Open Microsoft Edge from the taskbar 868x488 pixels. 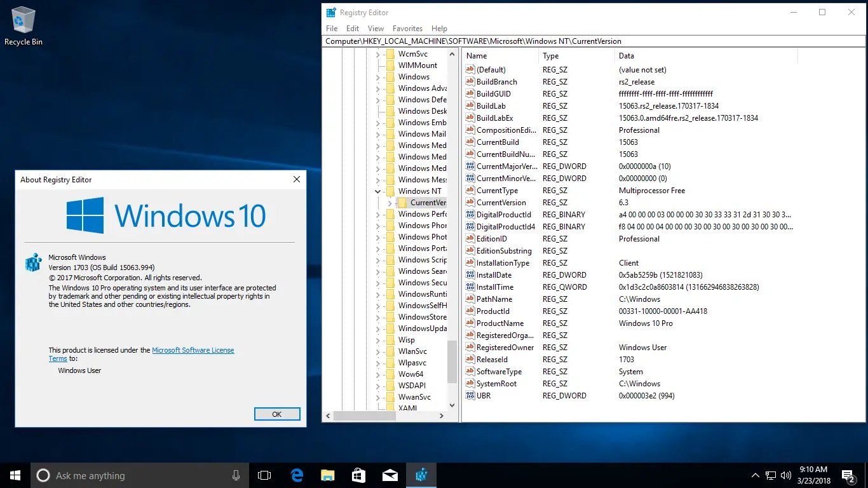(296, 475)
